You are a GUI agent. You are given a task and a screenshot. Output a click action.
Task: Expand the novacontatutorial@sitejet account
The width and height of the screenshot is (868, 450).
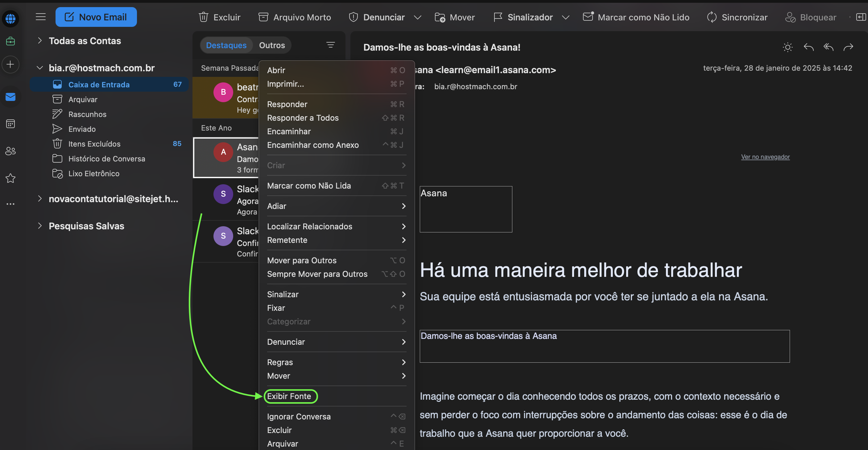tap(40, 198)
